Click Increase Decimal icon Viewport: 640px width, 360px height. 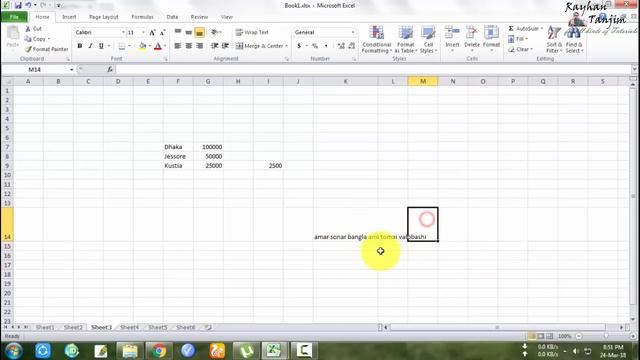[x=341, y=46]
